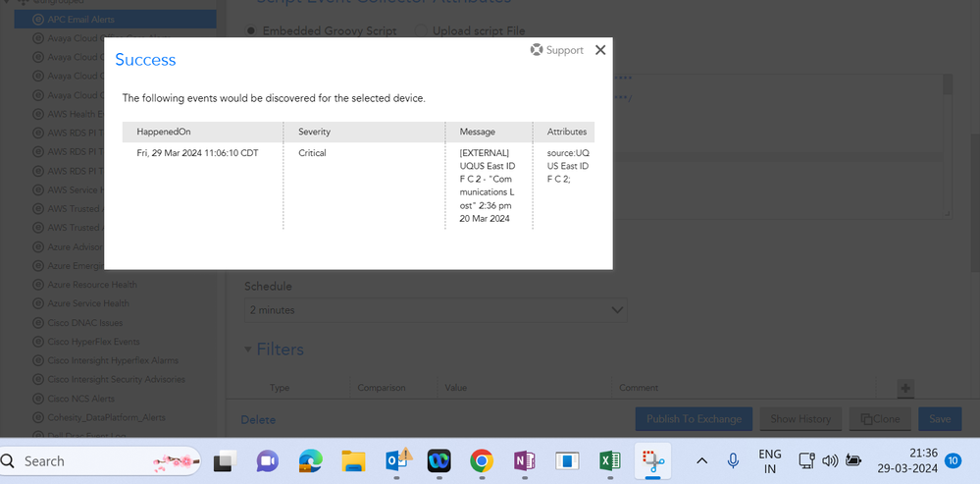
Task: Click the Windows taskbar Search box
Action: tap(101, 460)
